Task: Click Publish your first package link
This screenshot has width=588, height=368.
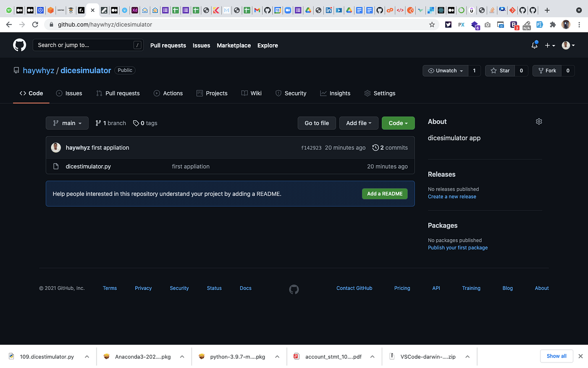Action: (x=458, y=248)
